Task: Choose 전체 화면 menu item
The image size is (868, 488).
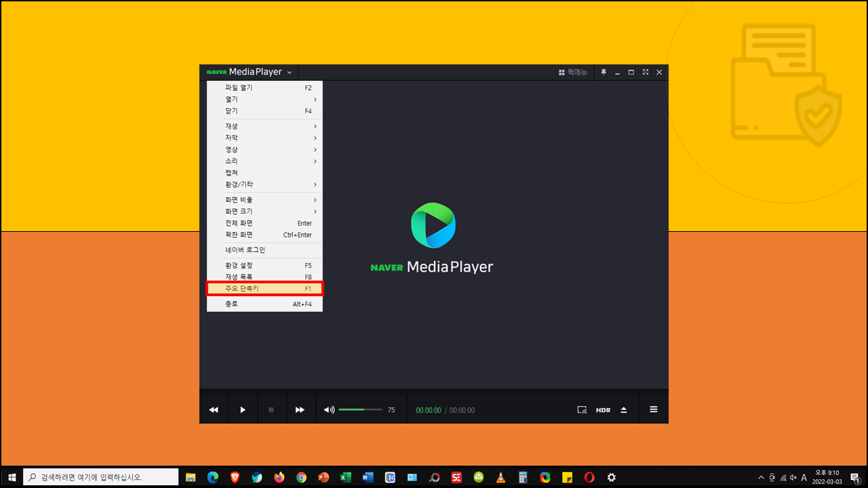Action: 264,223
